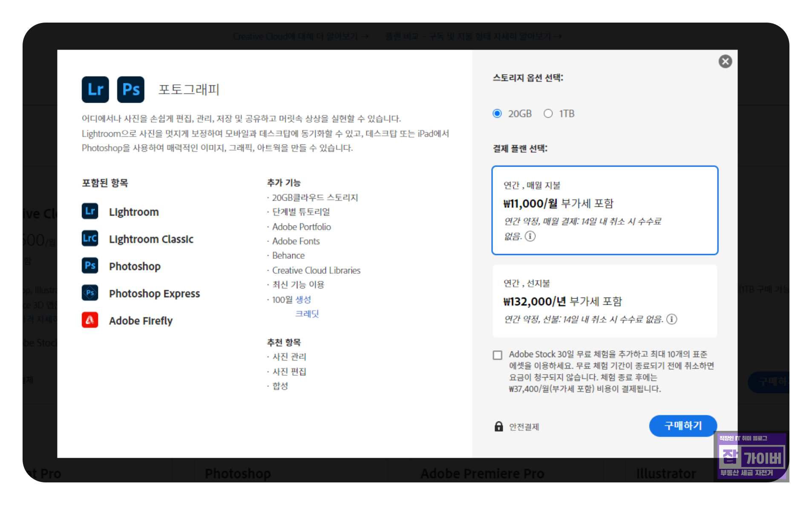Image resolution: width=812 pixels, height=505 pixels.
Task: Check the Adobe Stock 30-day trial checkbox
Action: click(x=497, y=355)
